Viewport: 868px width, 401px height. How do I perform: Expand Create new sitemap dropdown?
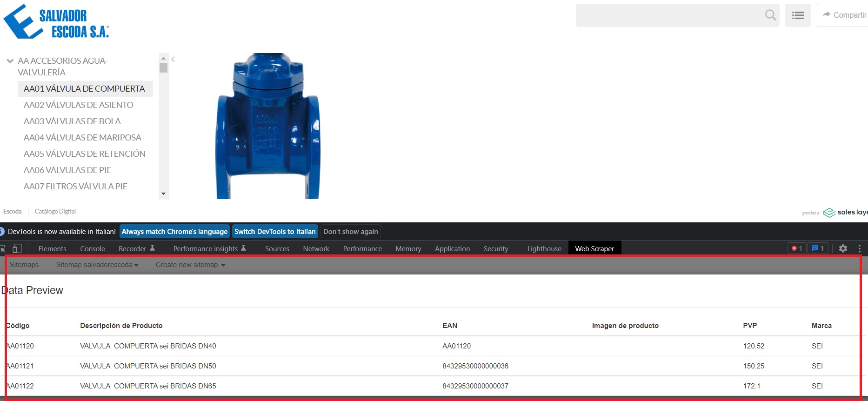190,265
